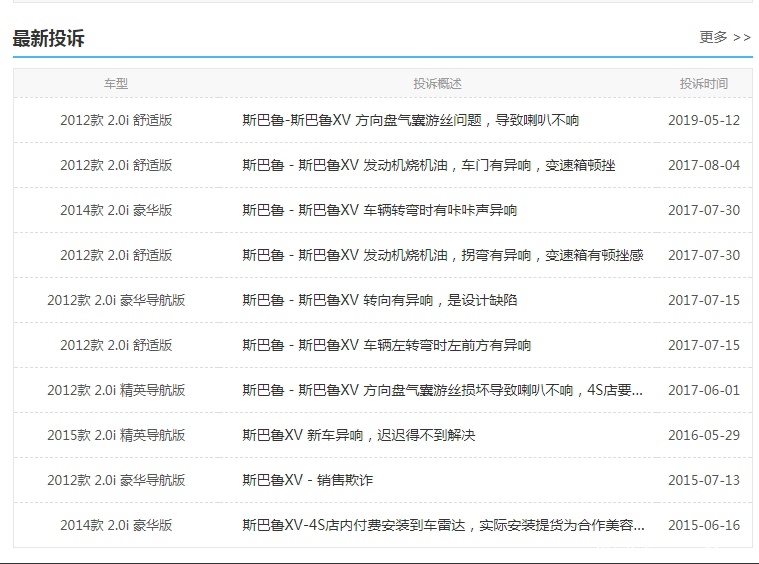The height and width of the screenshot is (564, 759).
Task: Click the date 2017-06-01
Action: coord(704,390)
